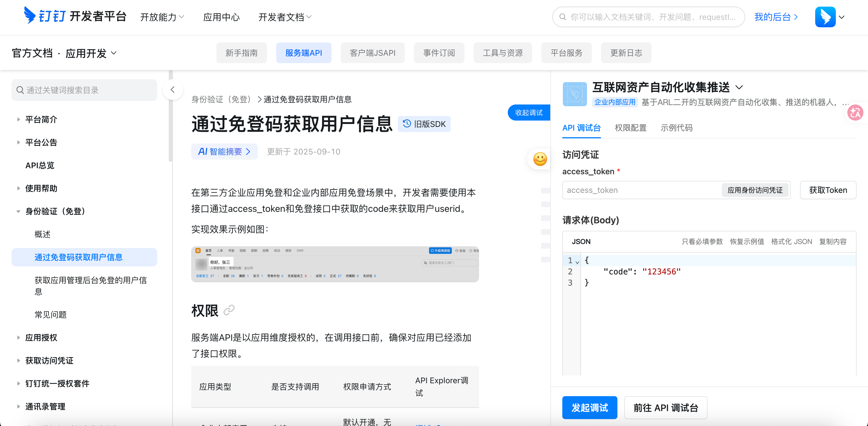This screenshot has width=868, height=426.
Task: Switch to the 权限配置 tab
Action: click(x=630, y=128)
